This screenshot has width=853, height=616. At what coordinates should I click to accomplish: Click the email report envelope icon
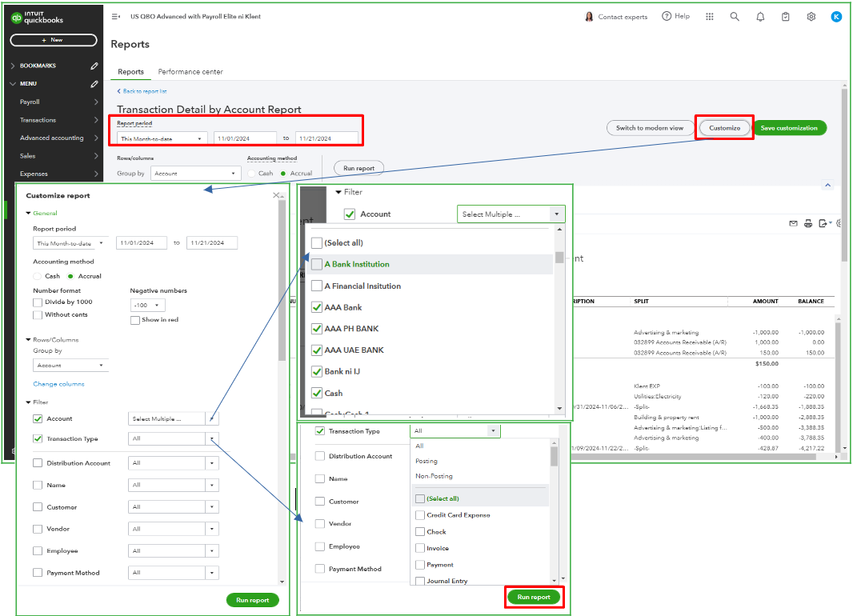[x=793, y=223]
